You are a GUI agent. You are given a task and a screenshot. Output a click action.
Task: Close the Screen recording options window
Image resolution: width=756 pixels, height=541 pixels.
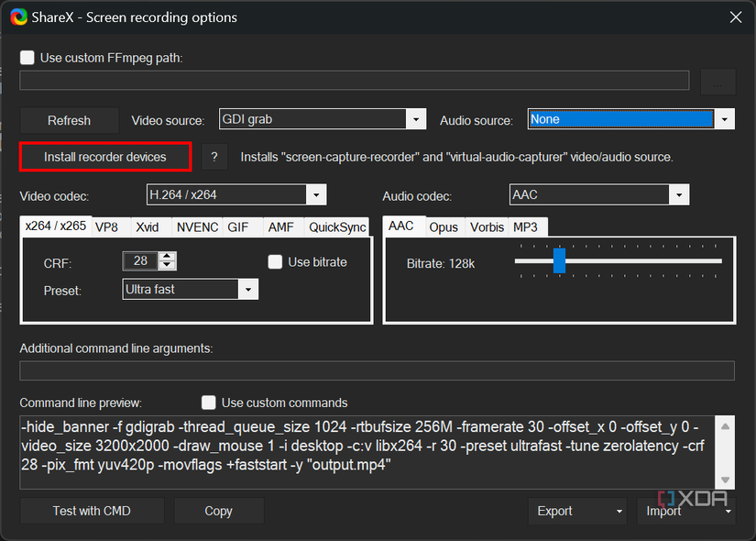(x=735, y=17)
